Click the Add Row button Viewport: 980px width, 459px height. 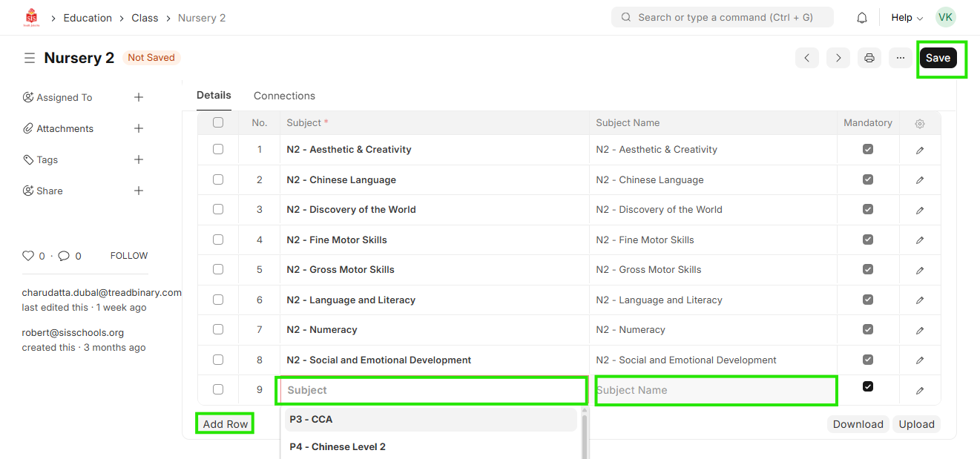[226, 424]
